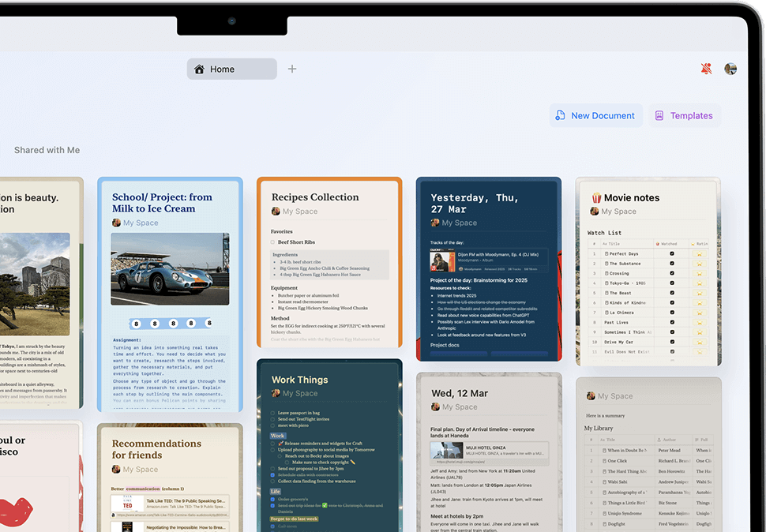Click the popcorn icon on Movie notes card
Viewport: 766px width, 532px height.
pyautogui.click(x=595, y=197)
